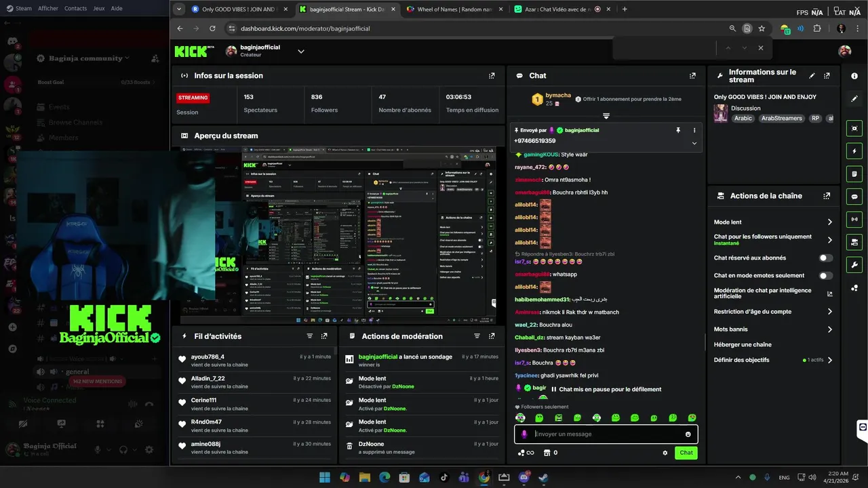This screenshot has height=488, width=868.
Task: Click the wrench icon in right sidebar
Action: click(854, 264)
